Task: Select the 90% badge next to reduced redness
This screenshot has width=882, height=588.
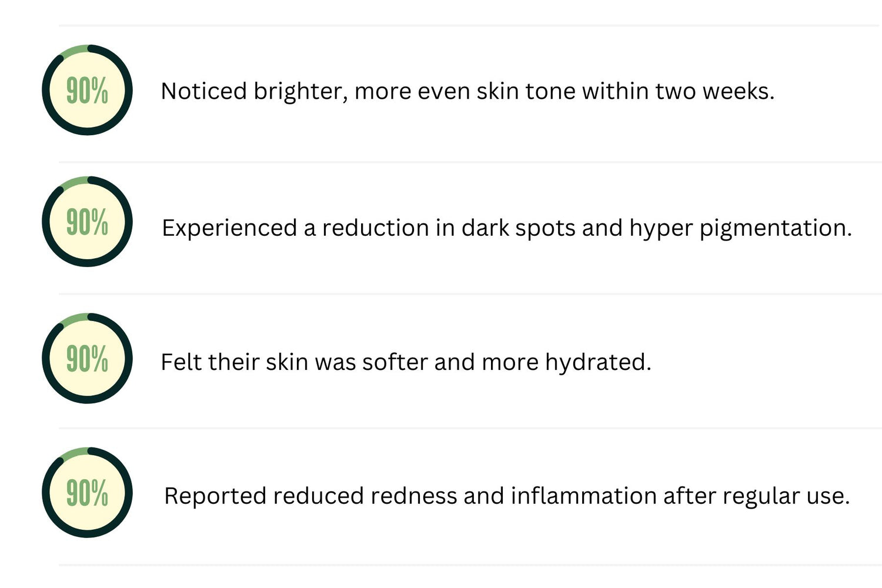Action: tap(87, 493)
